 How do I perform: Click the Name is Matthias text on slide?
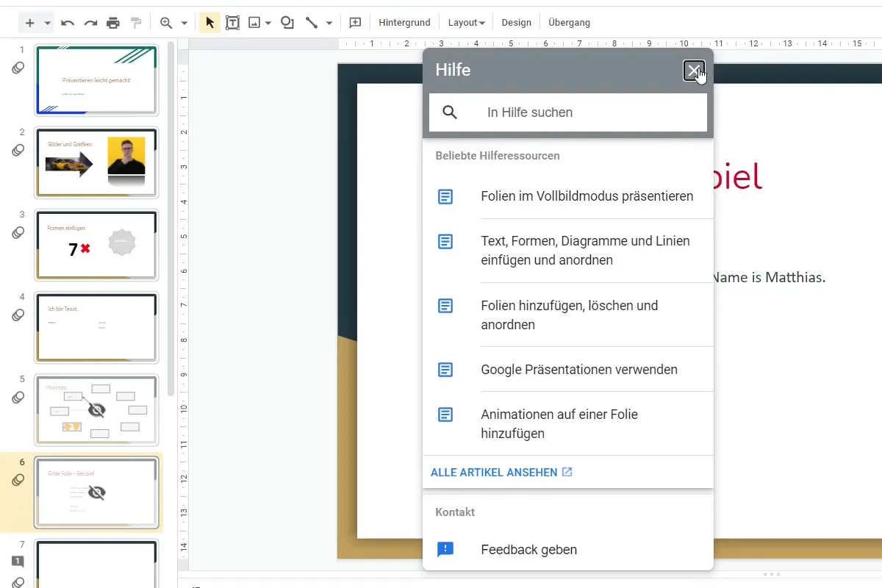(x=770, y=278)
